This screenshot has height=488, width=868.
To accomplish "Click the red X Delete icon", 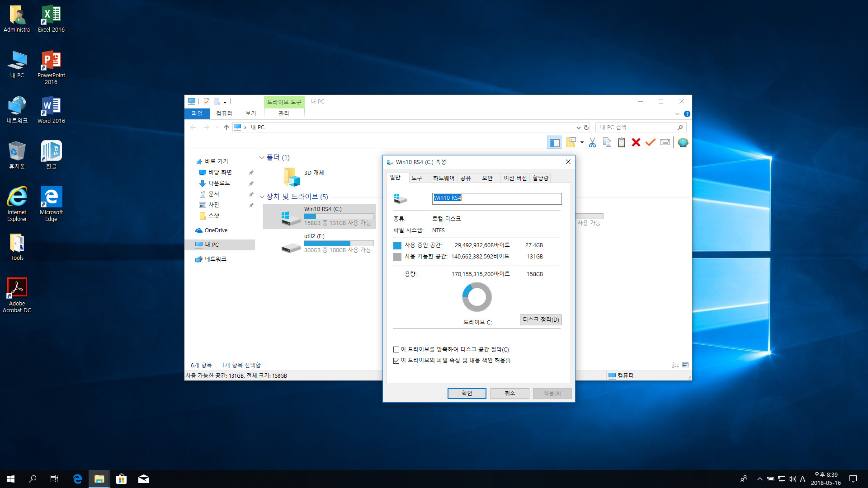I will click(636, 143).
